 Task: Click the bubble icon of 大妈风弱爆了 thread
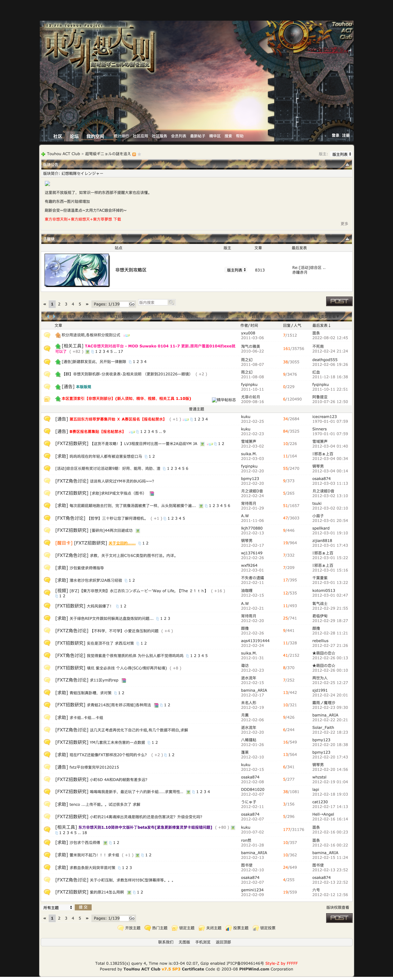pyautogui.click(x=47, y=606)
